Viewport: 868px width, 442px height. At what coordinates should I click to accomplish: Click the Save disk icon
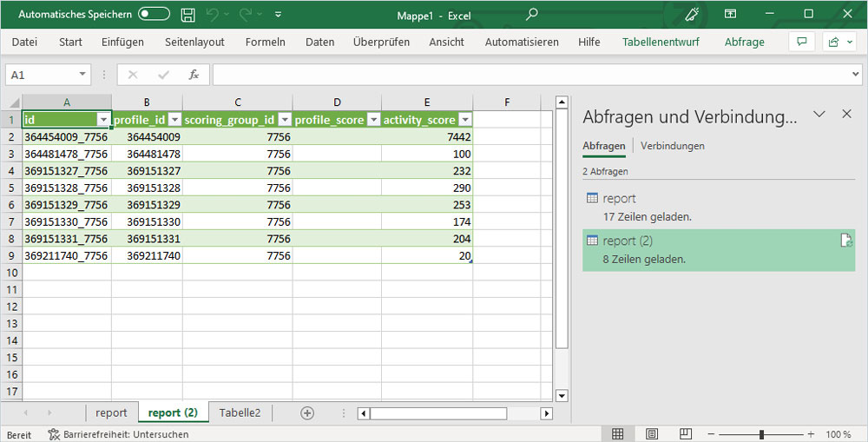(188, 15)
